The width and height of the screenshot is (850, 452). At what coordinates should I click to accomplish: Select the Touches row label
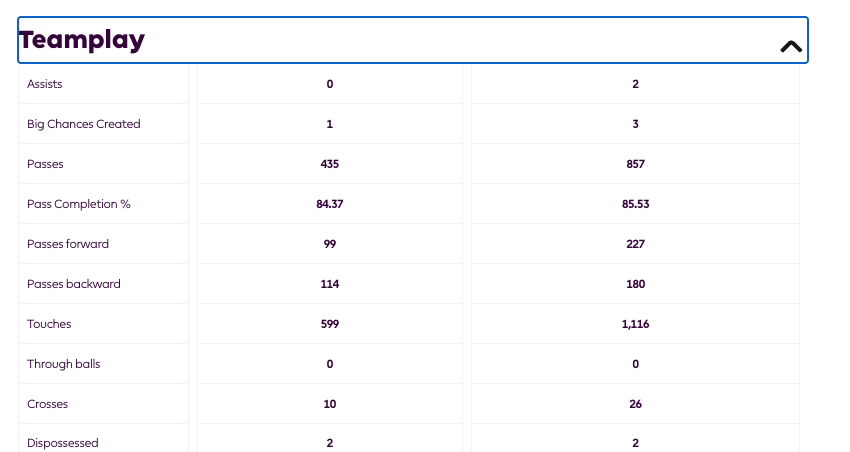[49, 324]
